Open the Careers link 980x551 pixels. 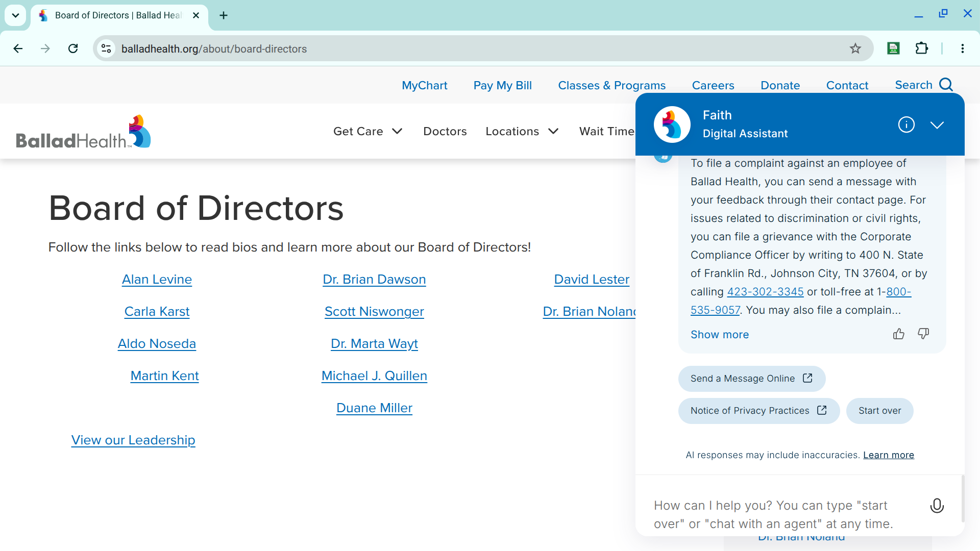click(x=713, y=85)
